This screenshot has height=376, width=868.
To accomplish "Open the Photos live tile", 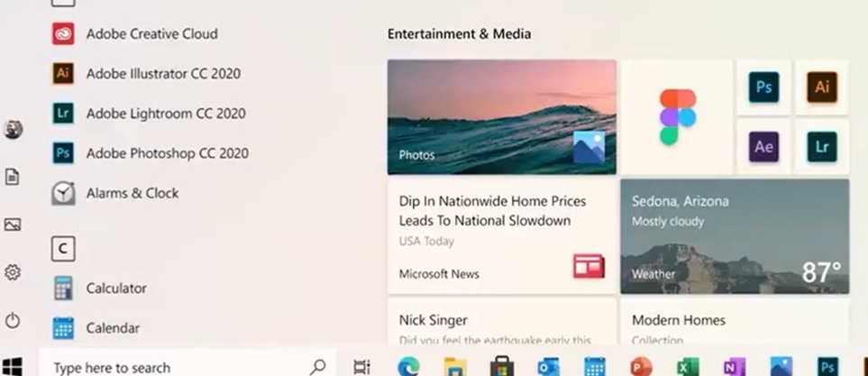I will pyautogui.click(x=502, y=117).
